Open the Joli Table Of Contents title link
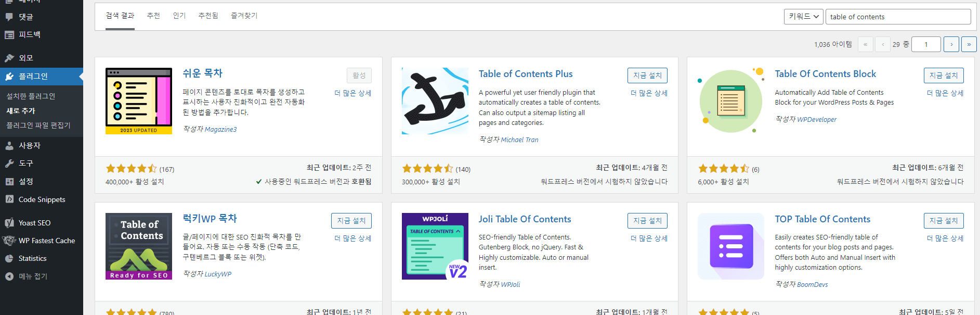 tap(525, 219)
